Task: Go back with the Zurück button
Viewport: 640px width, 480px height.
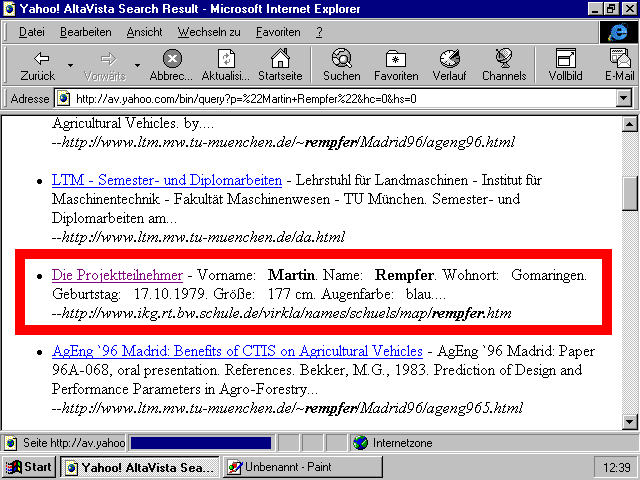Action: click(x=38, y=65)
